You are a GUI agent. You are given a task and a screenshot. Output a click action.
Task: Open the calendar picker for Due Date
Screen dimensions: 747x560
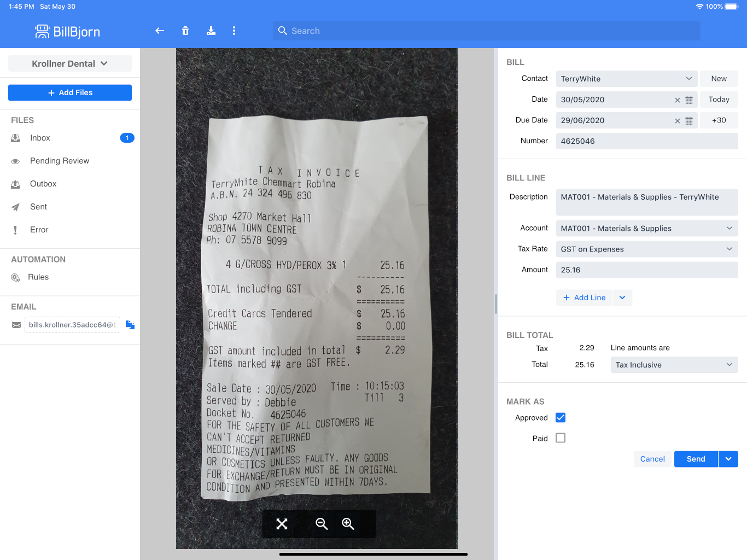pos(689,121)
